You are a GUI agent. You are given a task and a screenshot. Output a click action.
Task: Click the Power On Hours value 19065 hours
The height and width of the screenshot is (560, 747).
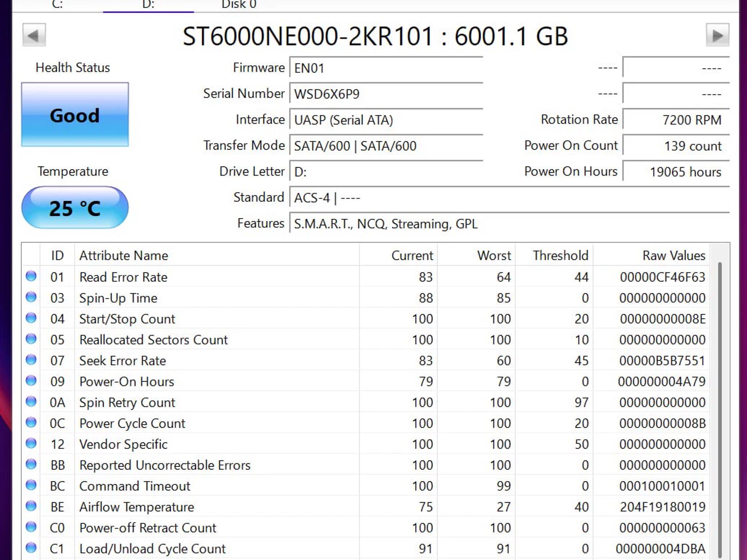(x=676, y=171)
